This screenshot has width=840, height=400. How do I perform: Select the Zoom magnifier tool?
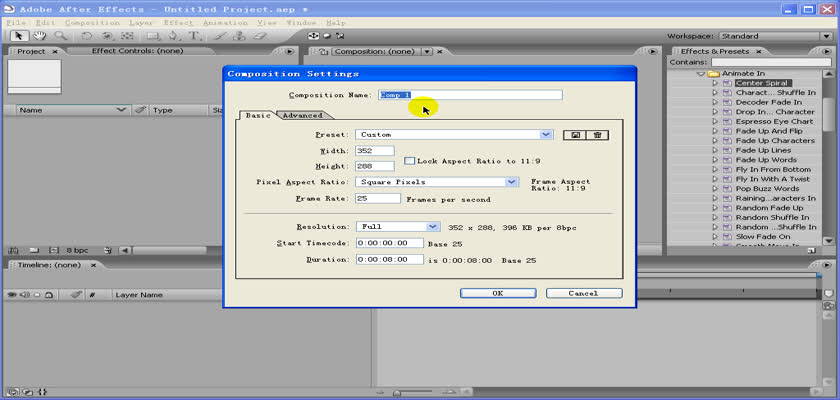(60, 36)
